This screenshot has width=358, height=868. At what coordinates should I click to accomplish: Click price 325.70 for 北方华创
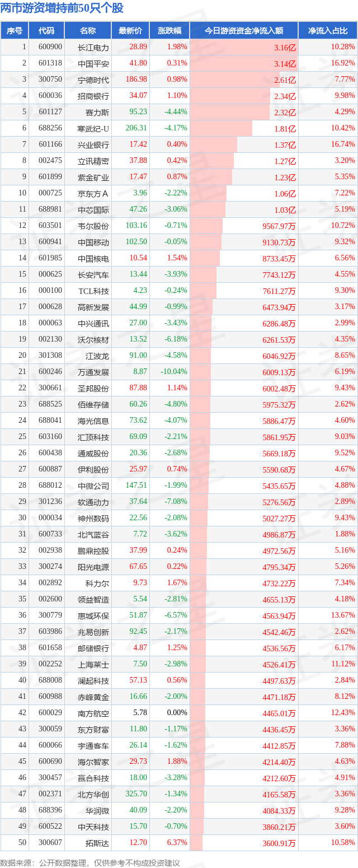pos(136,794)
